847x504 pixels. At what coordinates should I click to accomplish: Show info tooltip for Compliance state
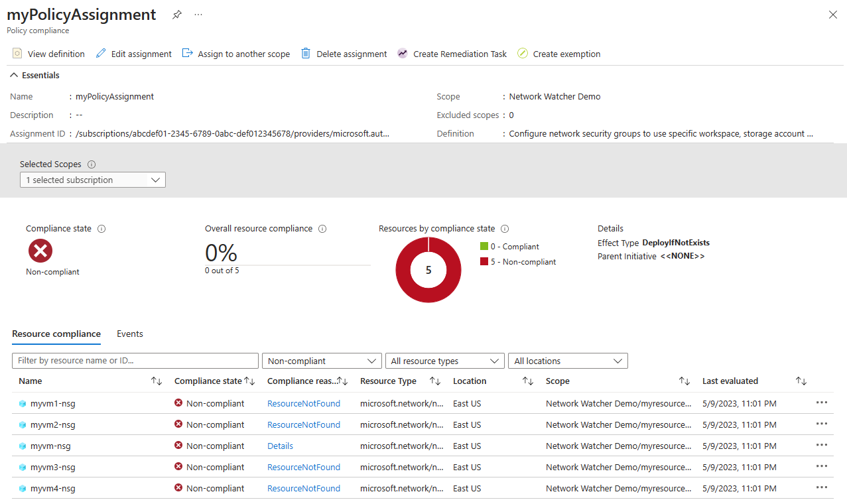click(x=101, y=229)
